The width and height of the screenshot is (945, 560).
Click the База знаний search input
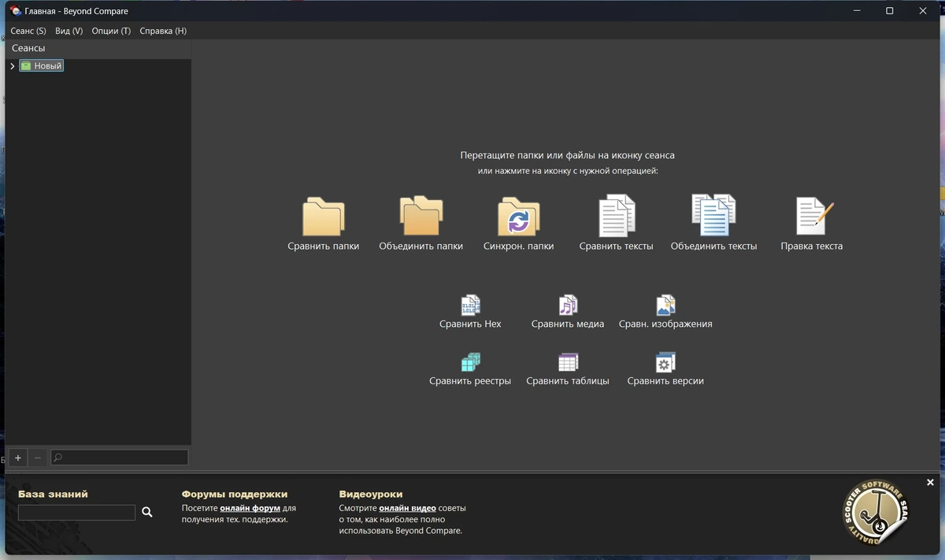(76, 513)
